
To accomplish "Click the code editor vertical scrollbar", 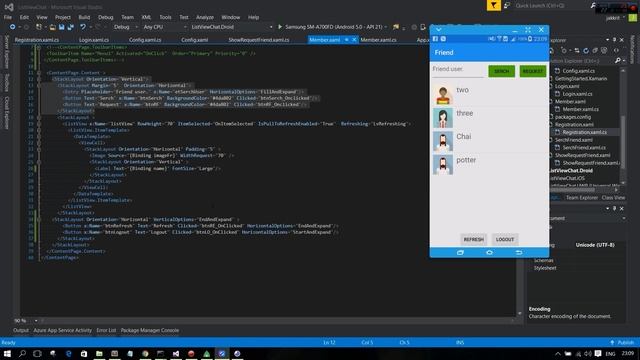I will point(519,180).
